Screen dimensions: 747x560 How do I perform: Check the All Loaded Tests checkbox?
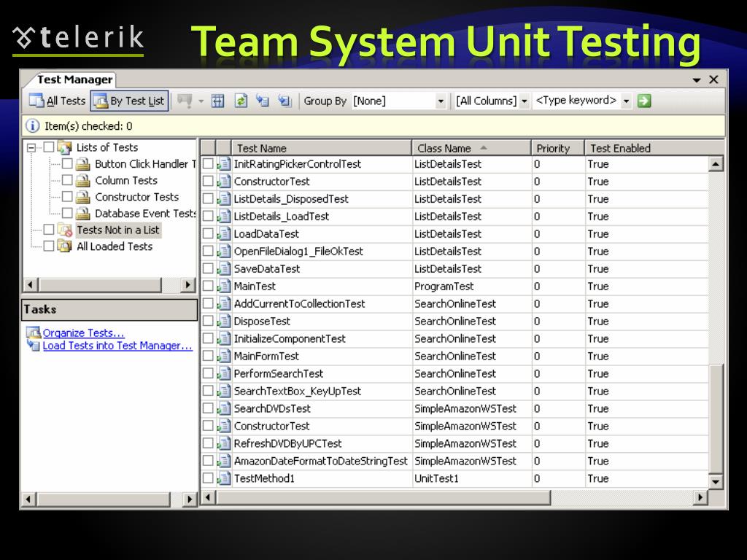point(49,246)
